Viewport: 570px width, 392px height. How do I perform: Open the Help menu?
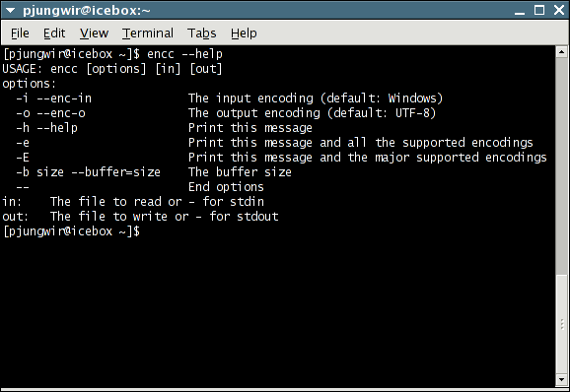click(244, 33)
